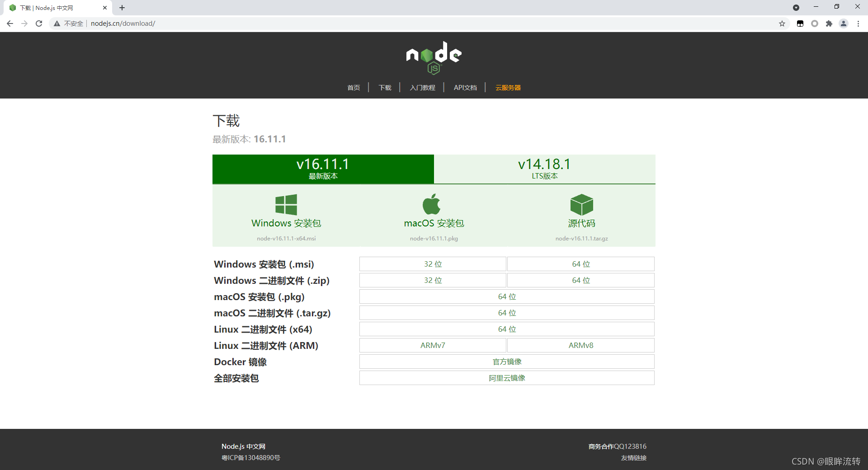Click the Windows installer logo icon
Screen dimensions: 868x470
286,205
